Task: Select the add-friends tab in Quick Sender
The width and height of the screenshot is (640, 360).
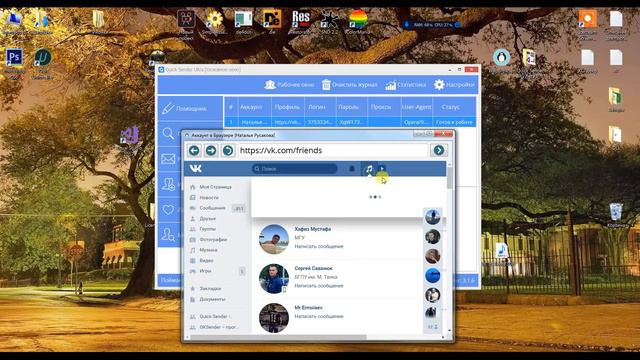Action: 168,184
